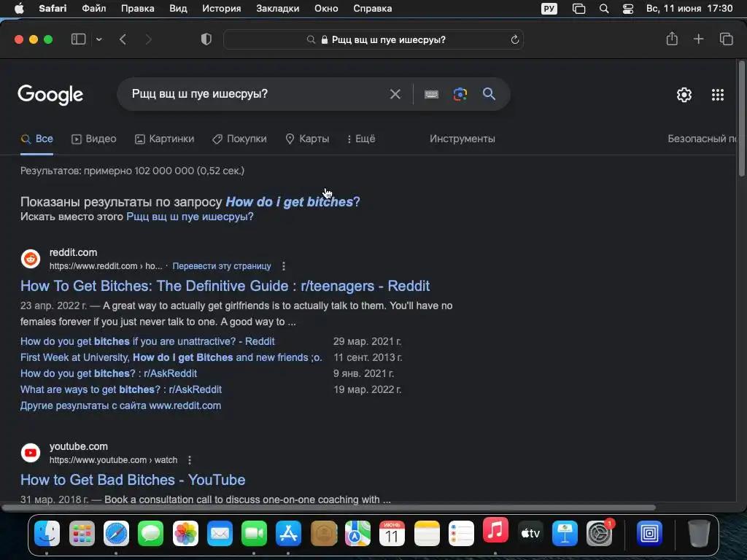Switch to the Карты tab
This screenshot has width=747, height=560.
307,139
